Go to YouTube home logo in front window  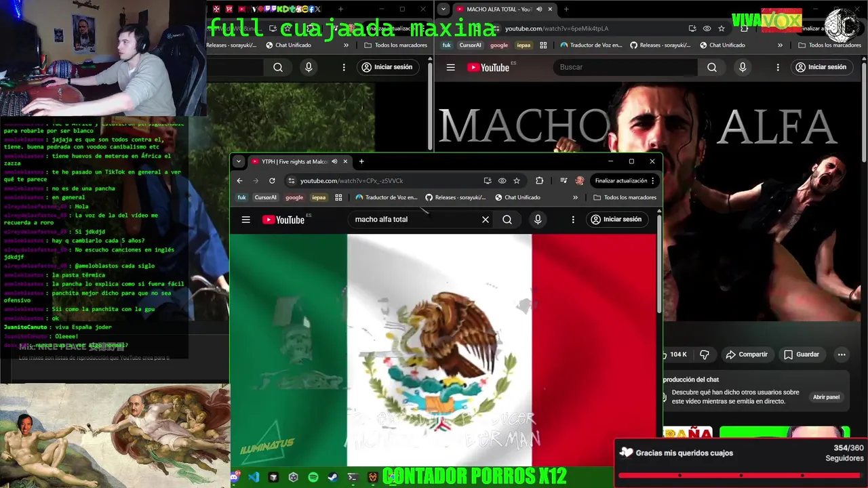click(283, 220)
